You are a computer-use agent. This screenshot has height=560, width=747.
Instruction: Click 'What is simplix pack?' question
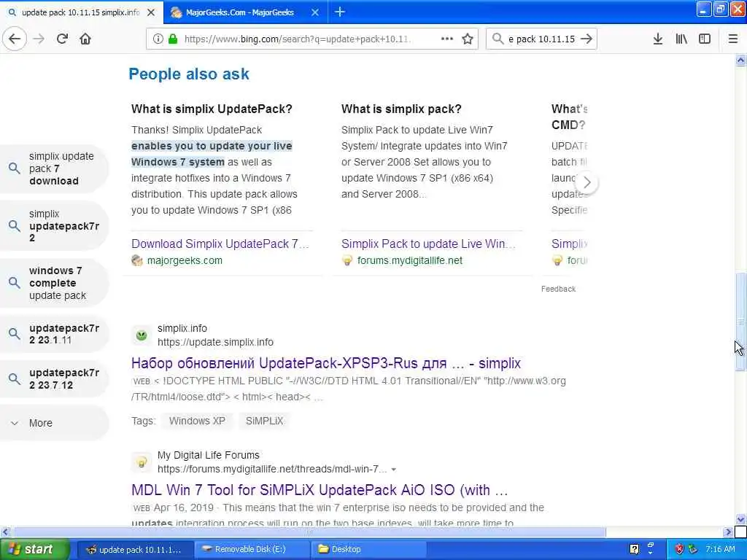click(402, 109)
